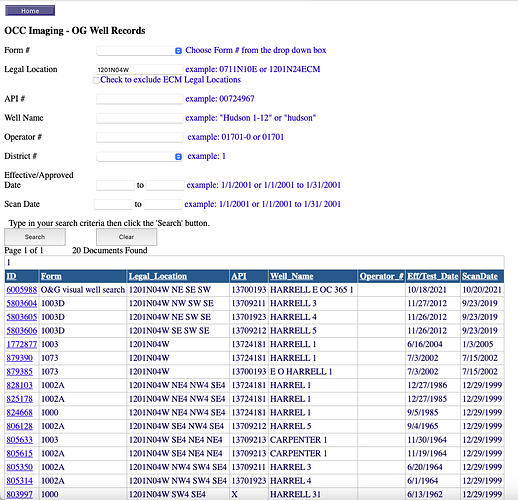Check the exclude ECM Legal Locations box
The image size is (518, 500).
(x=96, y=80)
